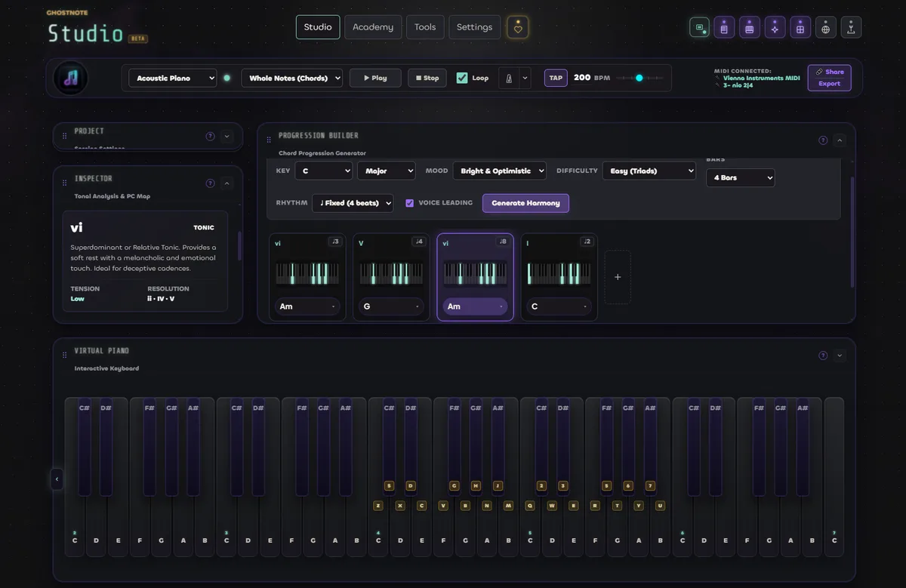Click the Stop button
Viewport: 906px width, 588px height.
coord(427,78)
